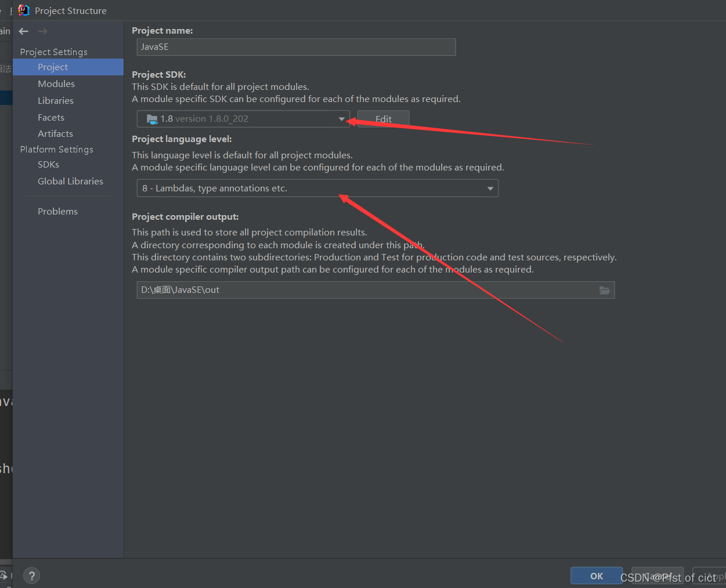Open Global Libraries settings
This screenshot has width=726, height=588.
[70, 182]
